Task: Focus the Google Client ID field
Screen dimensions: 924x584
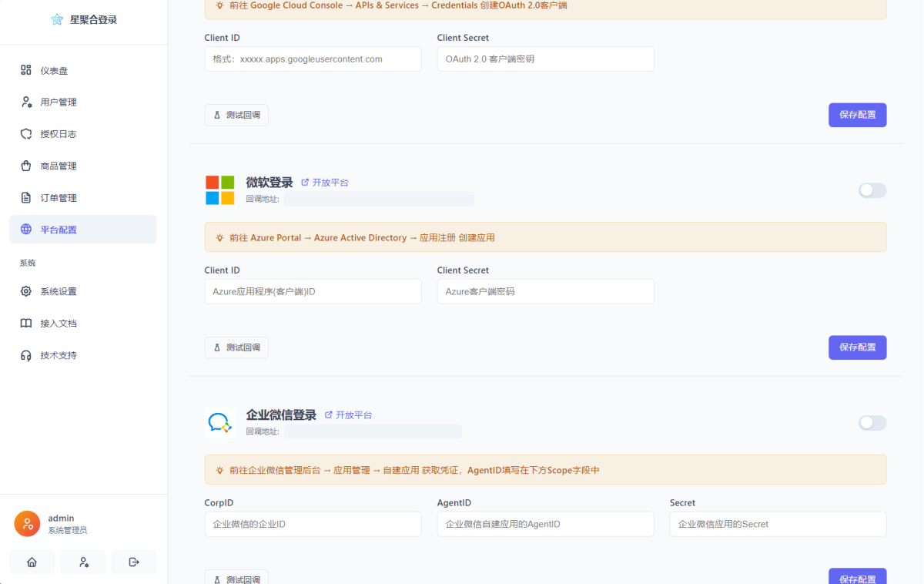Action: (x=313, y=59)
